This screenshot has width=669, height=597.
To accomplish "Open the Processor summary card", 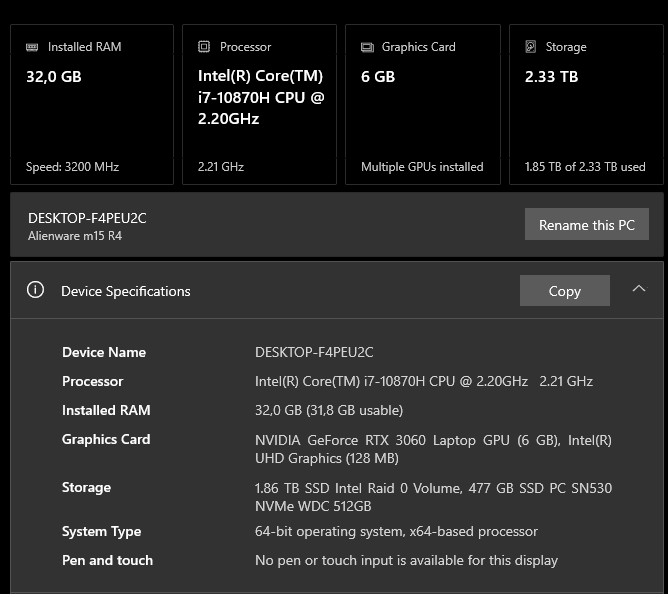I will pyautogui.click(x=259, y=105).
